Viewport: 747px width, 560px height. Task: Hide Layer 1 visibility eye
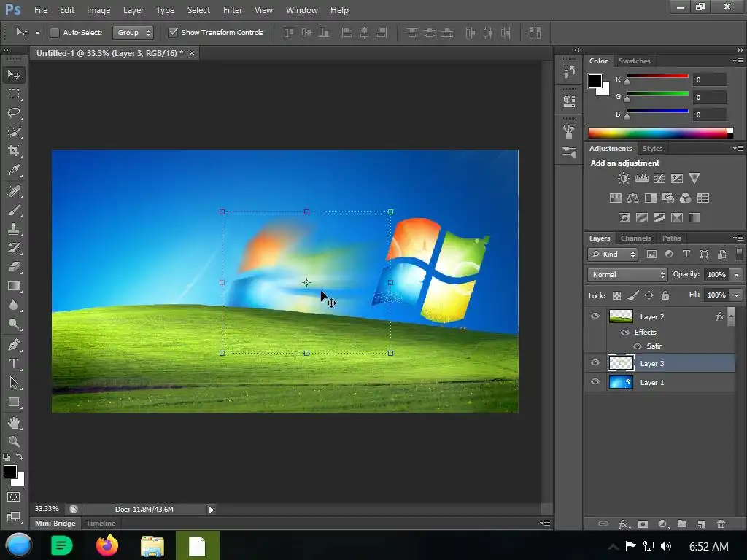coord(595,382)
